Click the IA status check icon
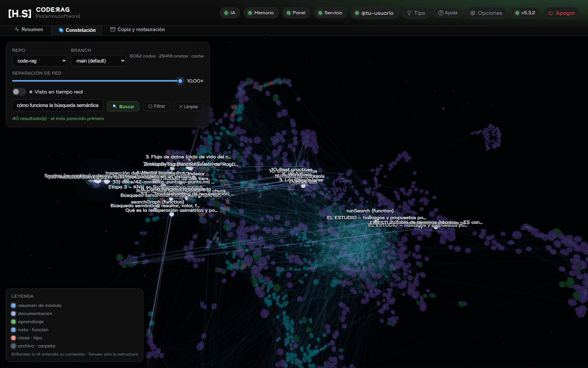 tap(226, 13)
